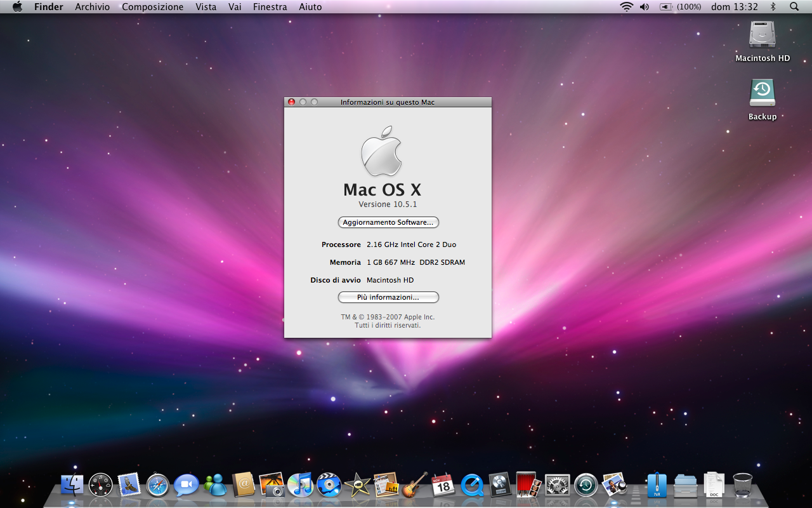The width and height of the screenshot is (812, 508).
Task: Click the 1 GB 667 MHz DDR2 SDRAM text
Action: 416,262
